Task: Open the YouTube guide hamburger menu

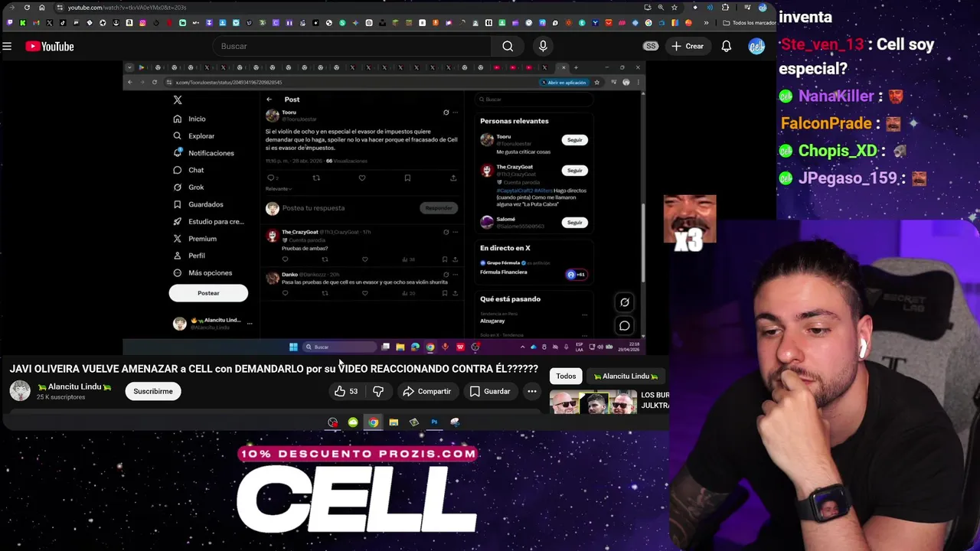Action: click(x=7, y=47)
